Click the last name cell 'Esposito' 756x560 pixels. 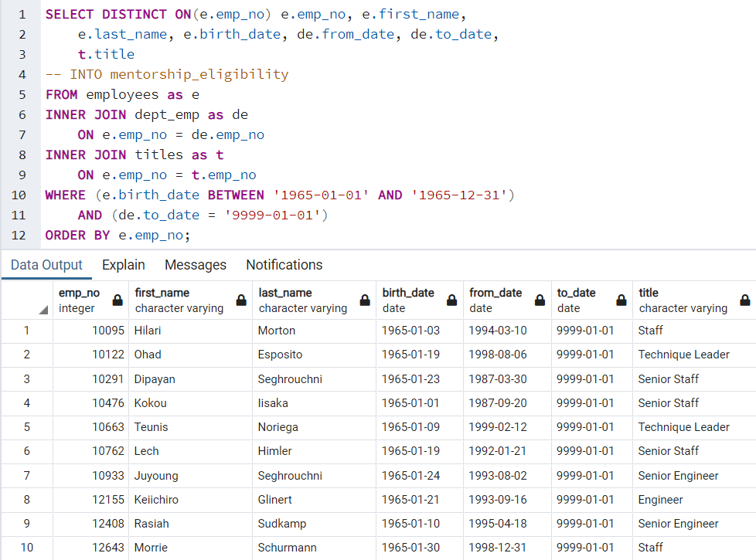(315, 355)
